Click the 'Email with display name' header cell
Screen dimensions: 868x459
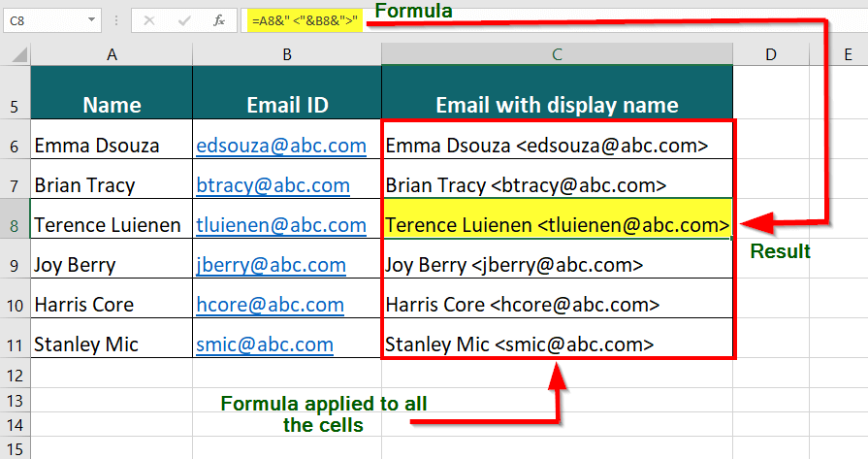point(557,105)
